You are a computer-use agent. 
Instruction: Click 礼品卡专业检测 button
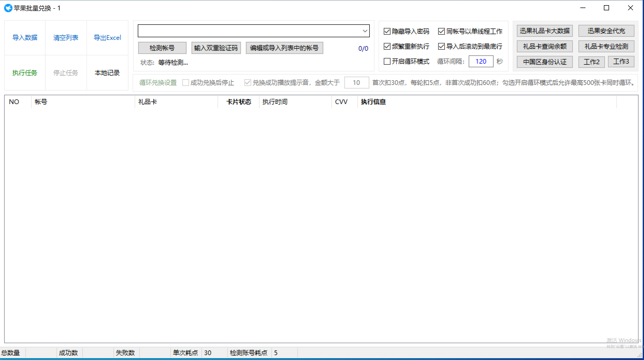606,46
